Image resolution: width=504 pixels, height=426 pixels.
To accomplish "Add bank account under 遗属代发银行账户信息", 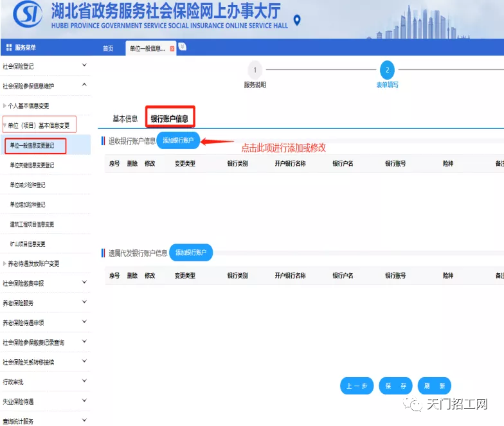I will (x=190, y=253).
